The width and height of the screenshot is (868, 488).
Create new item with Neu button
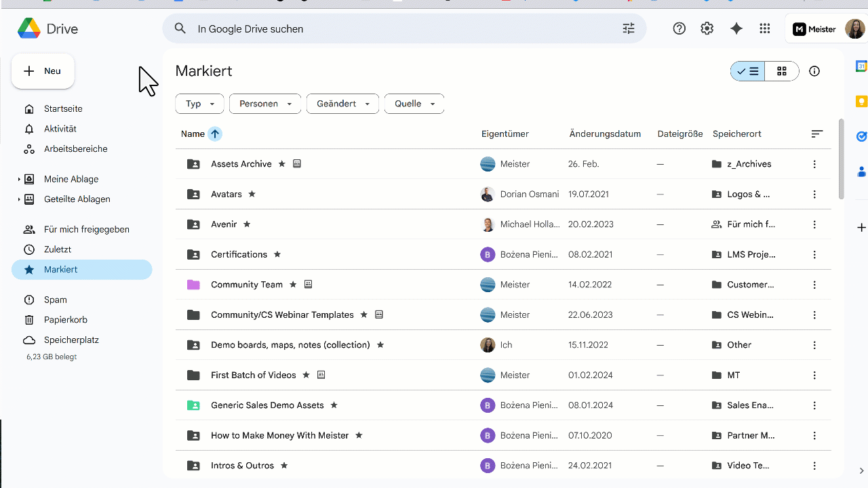click(x=43, y=71)
